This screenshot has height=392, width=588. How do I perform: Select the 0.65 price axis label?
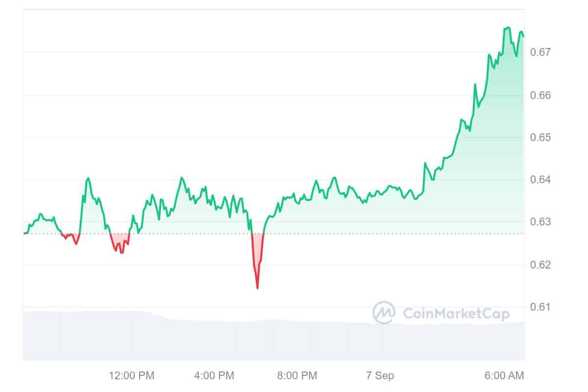(541, 137)
